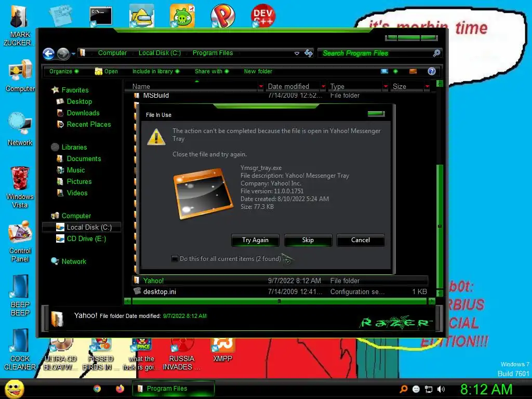This screenshot has width=532, height=399.
Task: Open the Windows Vista recycle bin icon
Action: (x=20, y=187)
